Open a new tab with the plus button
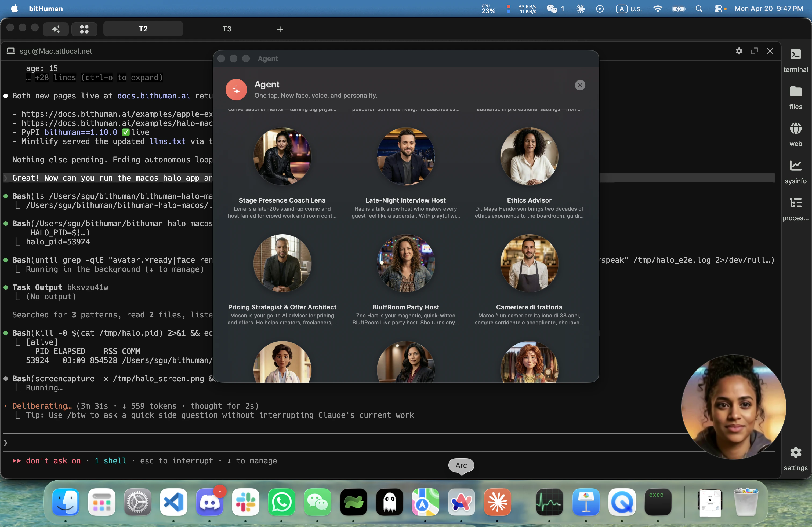This screenshot has height=527, width=812. tap(280, 29)
